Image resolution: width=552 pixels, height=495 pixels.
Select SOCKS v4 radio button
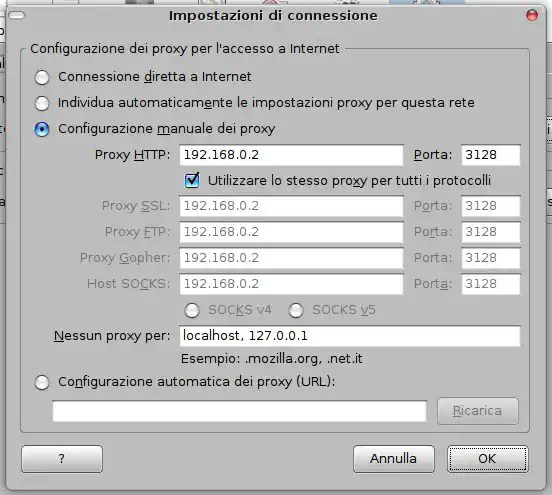192,310
